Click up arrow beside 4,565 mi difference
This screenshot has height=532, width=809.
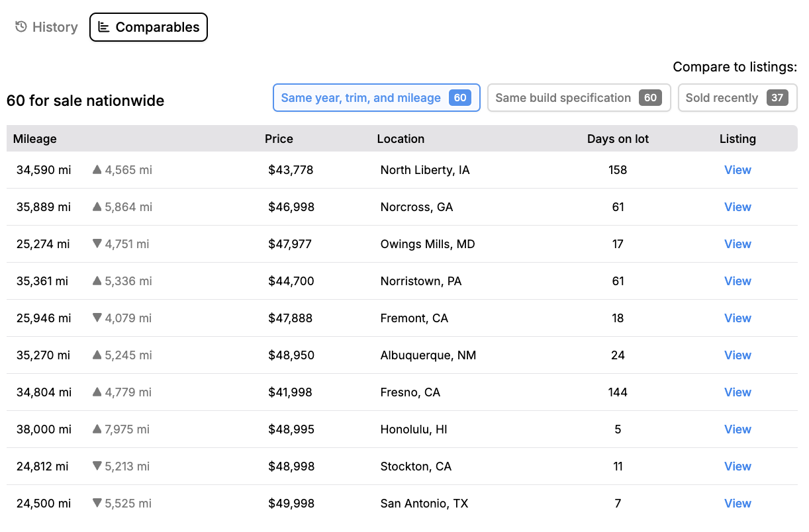[x=97, y=170]
